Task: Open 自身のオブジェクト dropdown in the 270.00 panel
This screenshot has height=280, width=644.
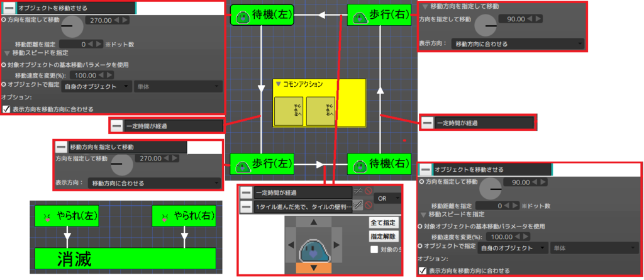Action: [96, 86]
